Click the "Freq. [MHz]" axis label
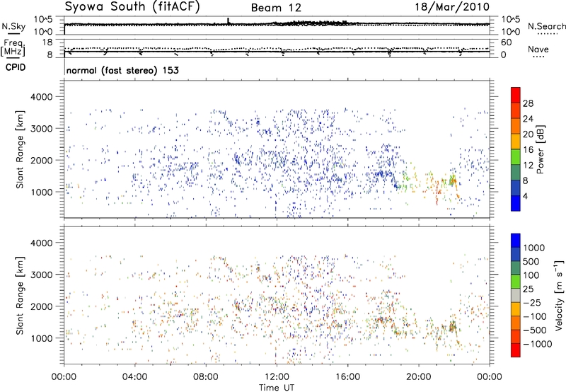Screen dimensions: 566x392 click(x=14, y=48)
